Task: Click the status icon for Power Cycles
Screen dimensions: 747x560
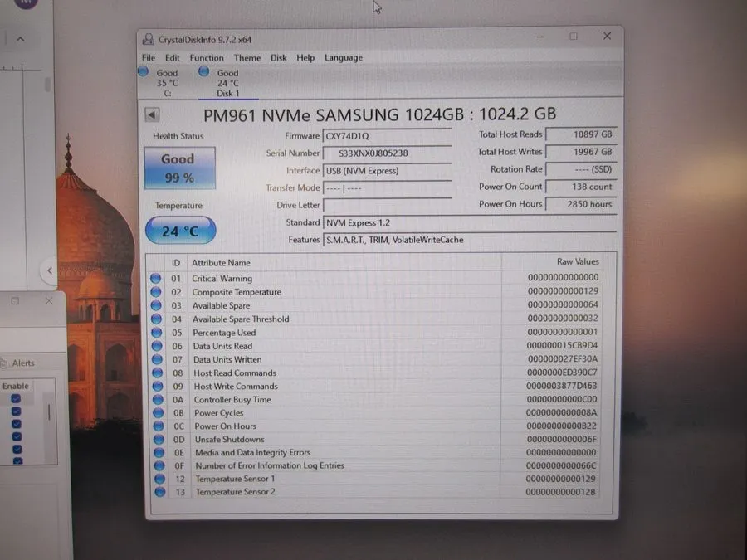Action: click(x=159, y=413)
